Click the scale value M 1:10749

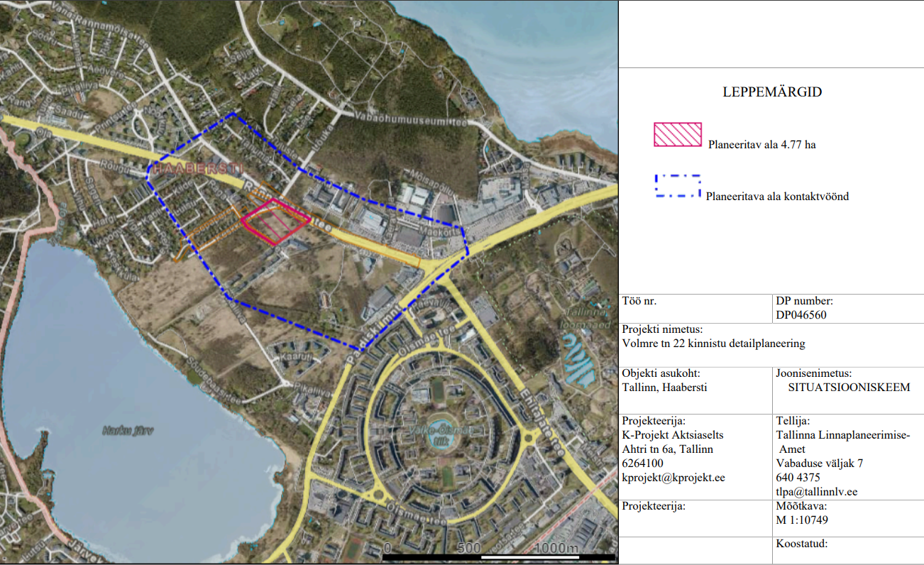802,520
